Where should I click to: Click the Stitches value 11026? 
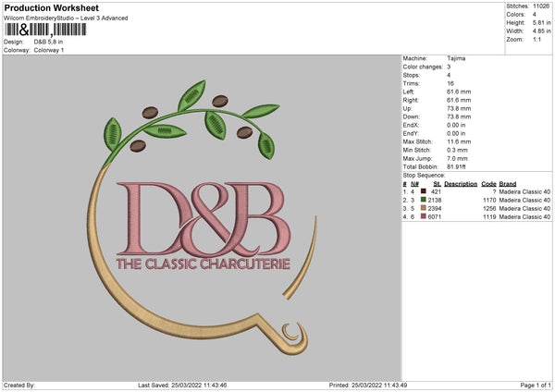(x=541, y=6)
